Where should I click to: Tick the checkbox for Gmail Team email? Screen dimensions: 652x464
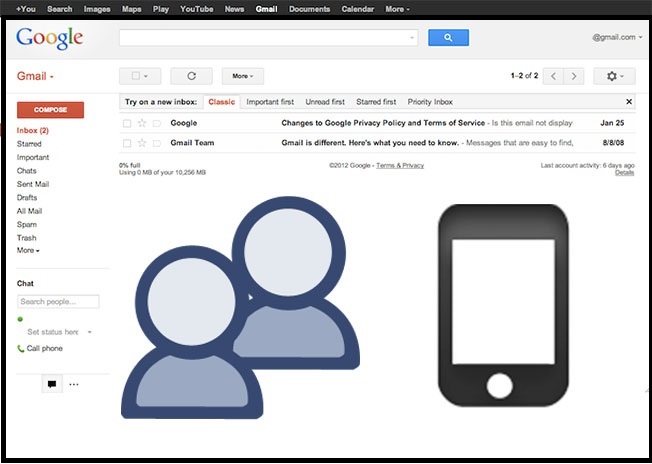(x=127, y=143)
